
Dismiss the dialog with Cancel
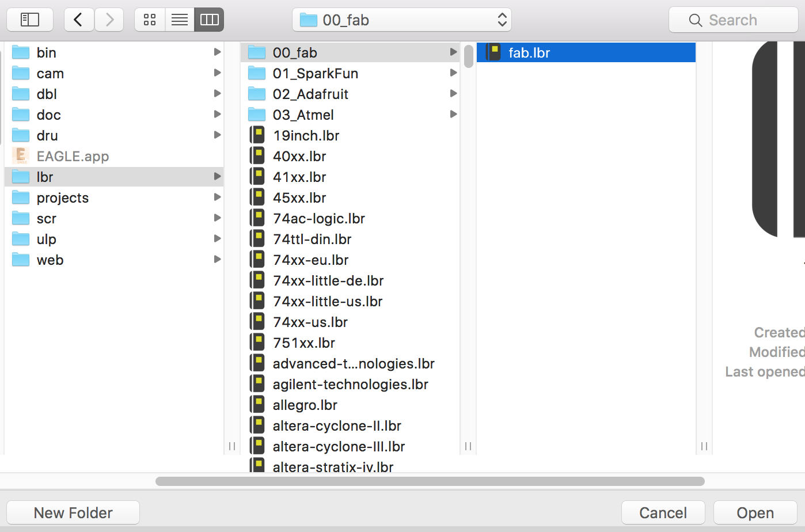tap(663, 512)
